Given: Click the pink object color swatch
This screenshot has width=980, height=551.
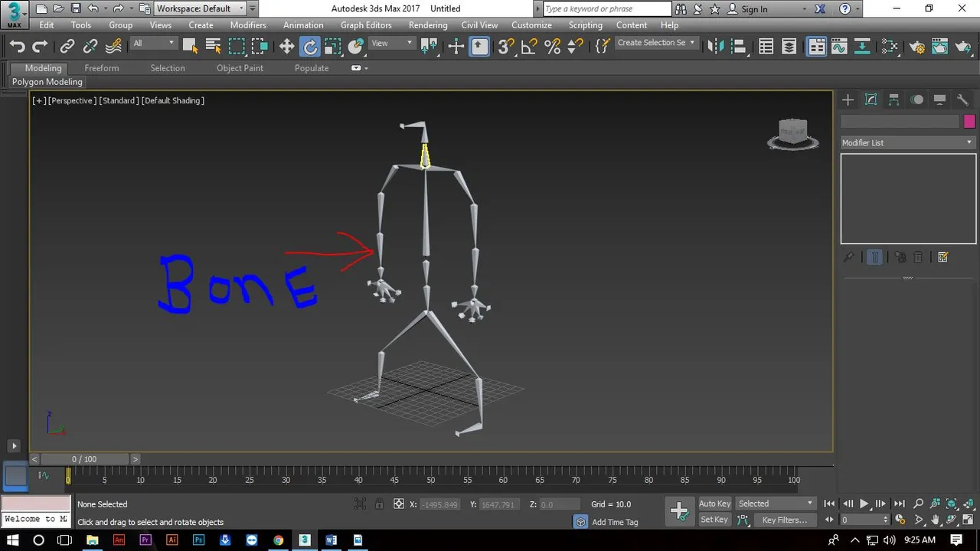Looking at the screenshot, I should pyautogui.click(x=969, y=122).
